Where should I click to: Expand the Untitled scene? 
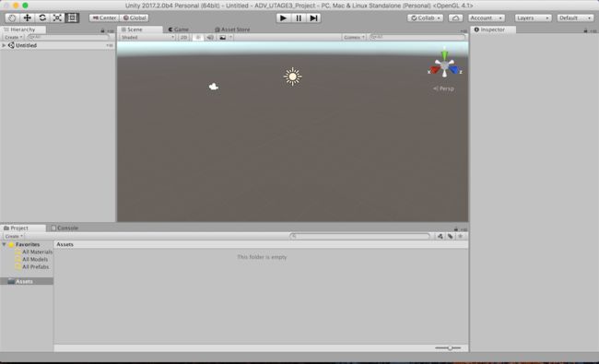4,45
